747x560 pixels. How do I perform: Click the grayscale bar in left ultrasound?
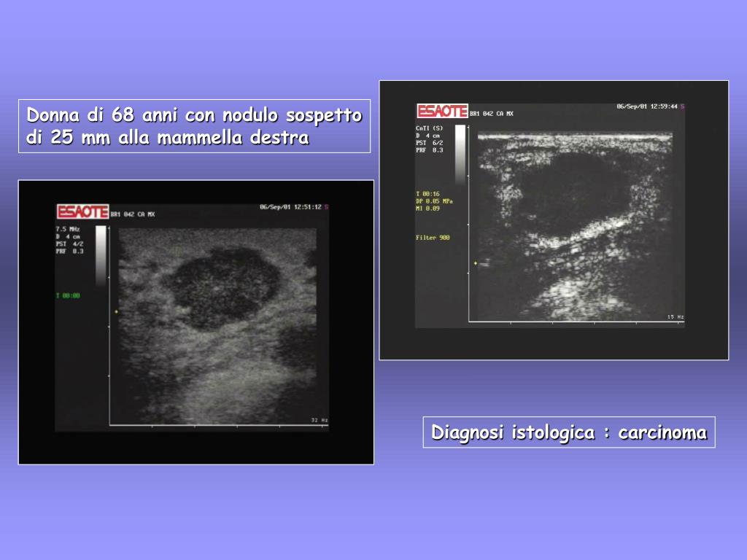[101, 256]
